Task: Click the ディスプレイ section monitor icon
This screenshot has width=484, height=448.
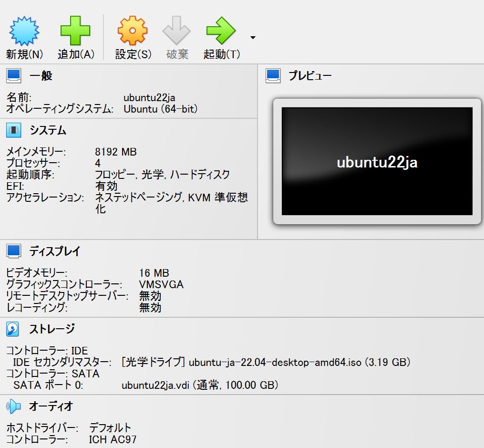Action: [x=13, y=251]
